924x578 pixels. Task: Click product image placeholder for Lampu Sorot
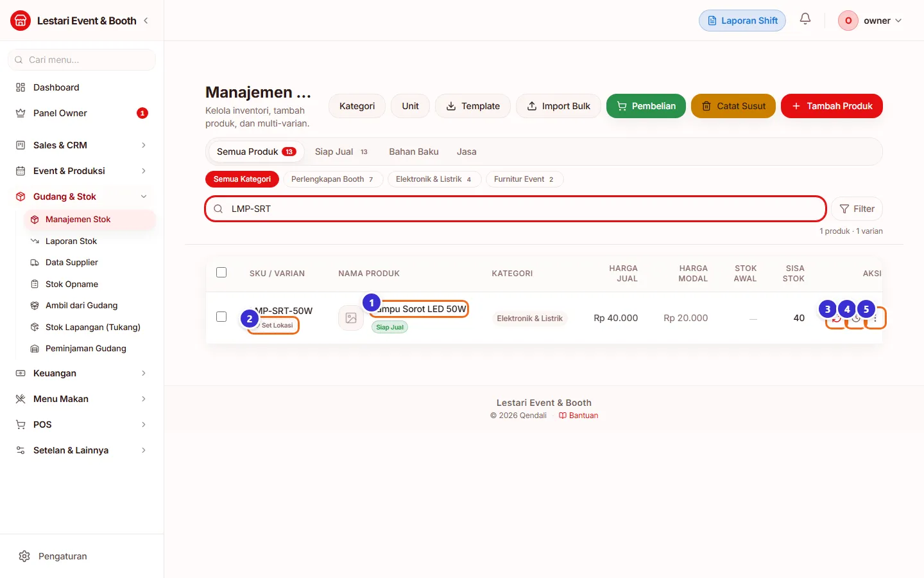click(351, 318)
